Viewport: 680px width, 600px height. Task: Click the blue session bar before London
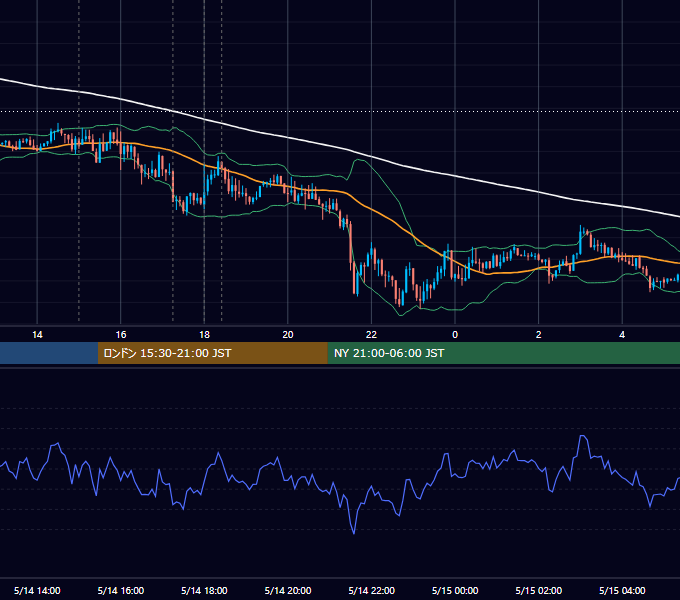tap(49, 353)
